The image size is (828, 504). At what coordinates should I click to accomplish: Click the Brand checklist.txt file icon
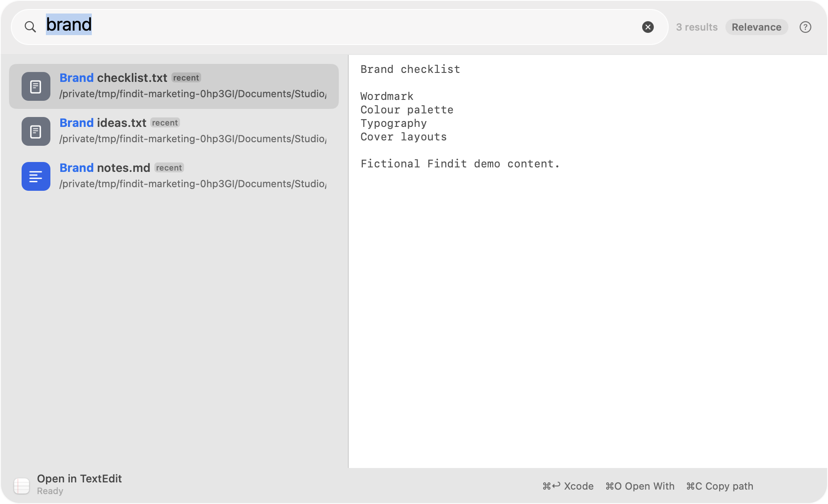click(x=36, y=86)
